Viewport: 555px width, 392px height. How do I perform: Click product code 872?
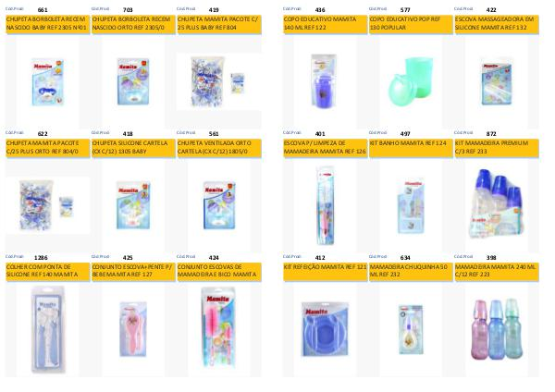[x=491, y=134]
